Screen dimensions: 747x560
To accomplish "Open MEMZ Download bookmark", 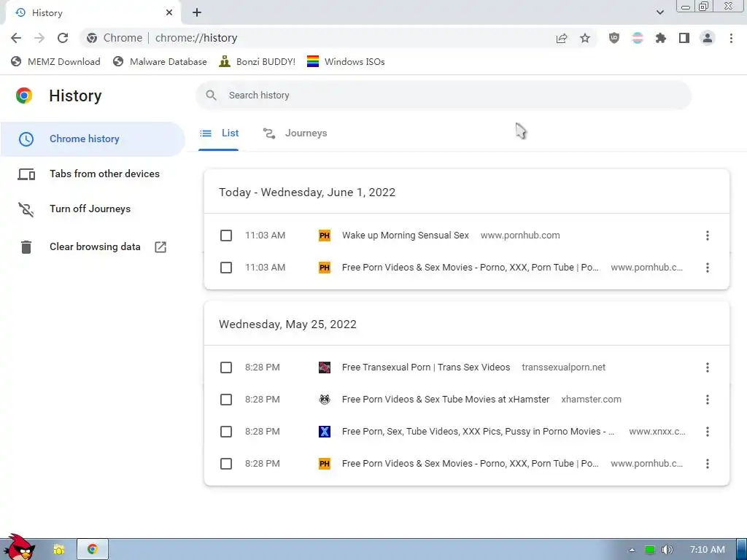I will 55,62.
